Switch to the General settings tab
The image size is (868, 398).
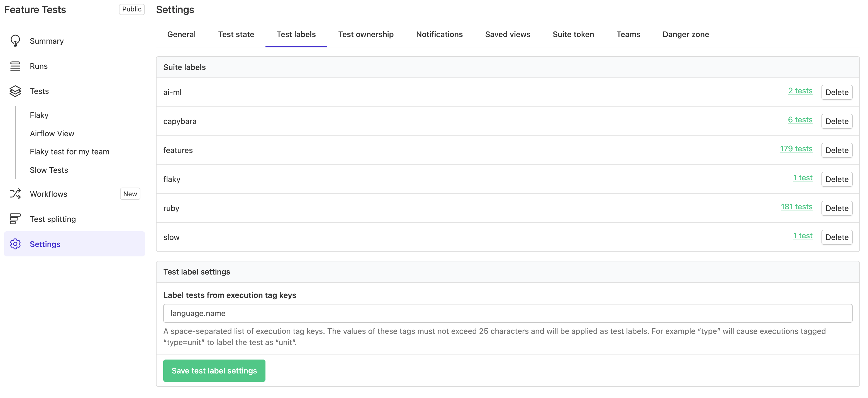[x=181, y=34]
